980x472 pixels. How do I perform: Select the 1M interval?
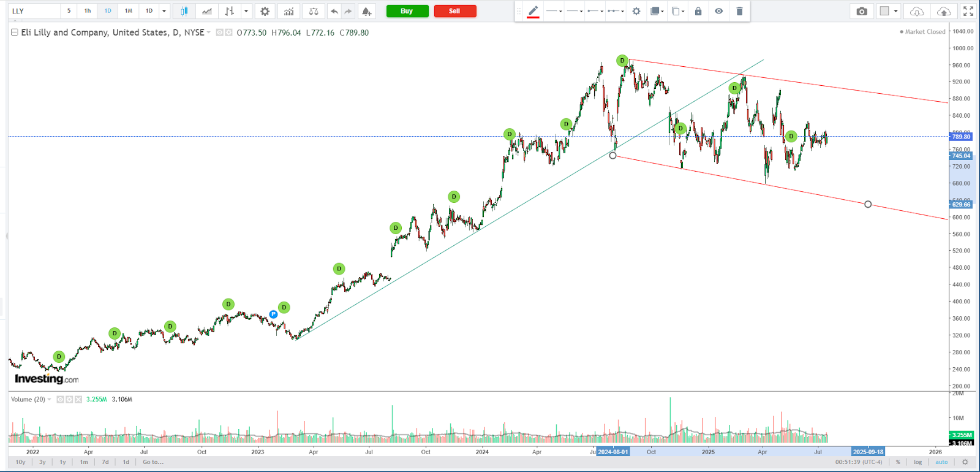coord(129,11)
